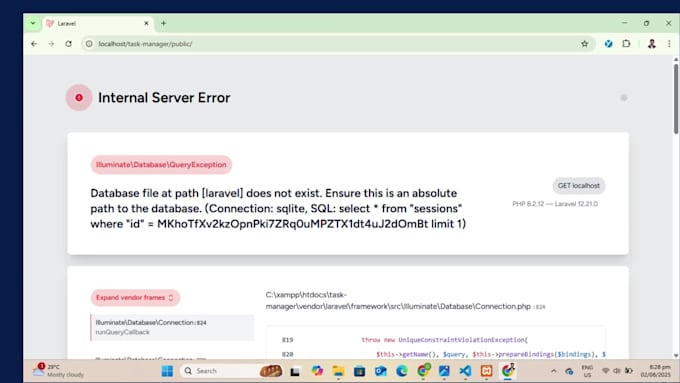680x383 pixels.
Task: Select the Laravel browser tab
Action: (98, 23)
